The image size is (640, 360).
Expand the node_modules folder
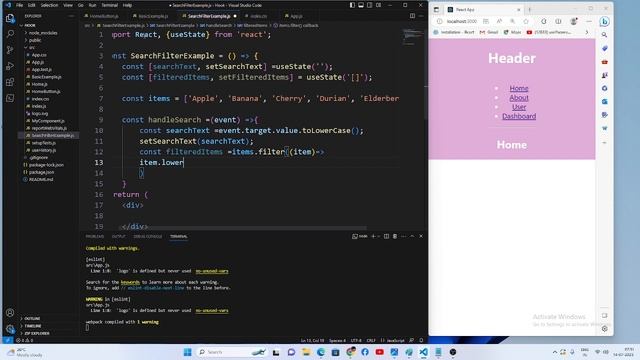43,33
